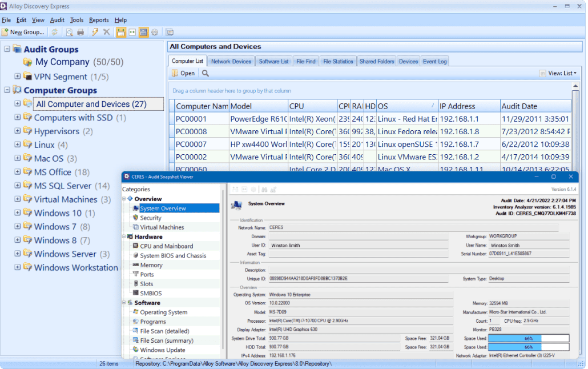
Task: Click the Space Used 66% progress bar
Action: click(529, 337)
